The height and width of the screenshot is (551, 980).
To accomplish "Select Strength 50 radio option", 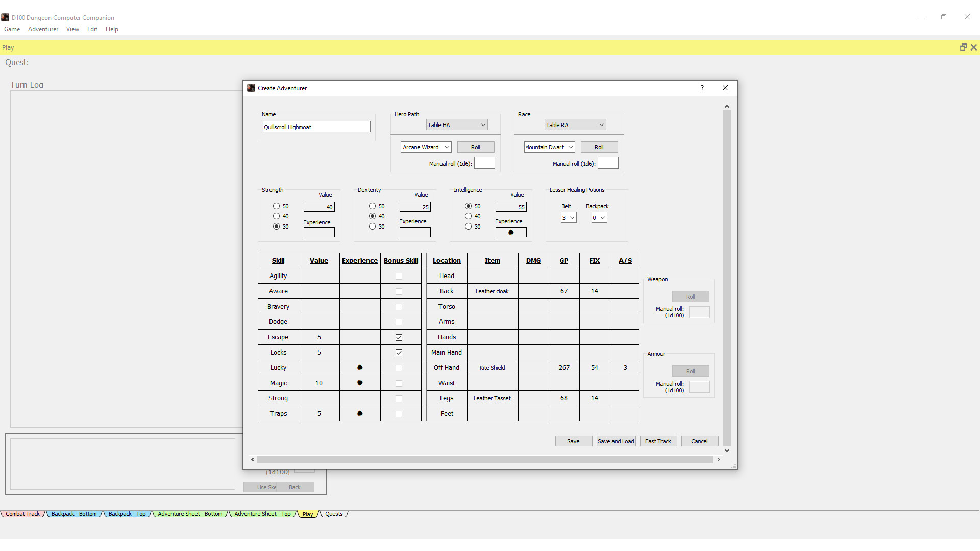I will 276,206.
